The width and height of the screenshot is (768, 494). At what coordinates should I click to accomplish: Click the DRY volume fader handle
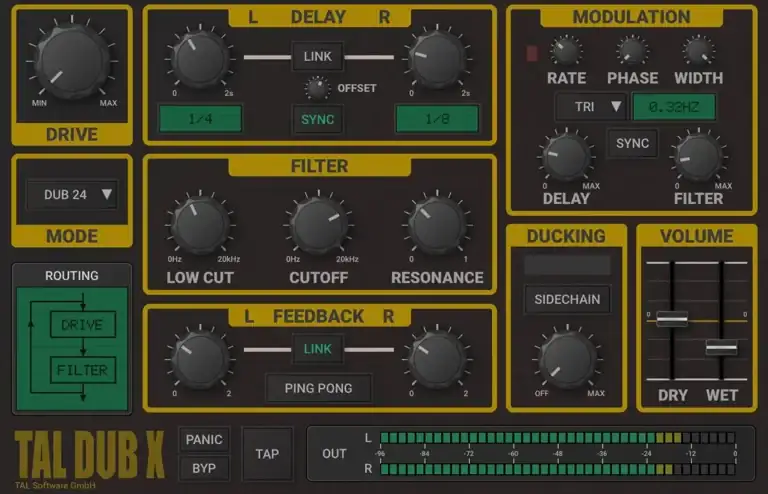click(x=672, y=319)
